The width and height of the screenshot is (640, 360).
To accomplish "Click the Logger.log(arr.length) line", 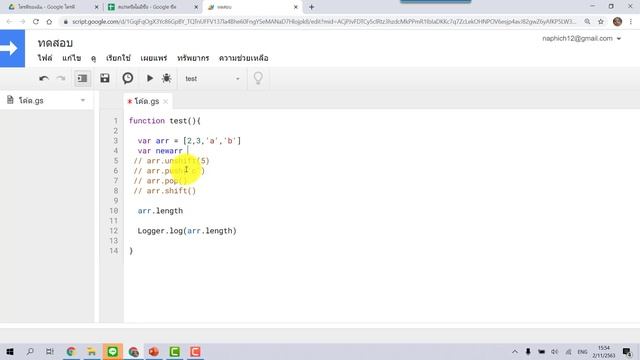I will coord(187,231).
